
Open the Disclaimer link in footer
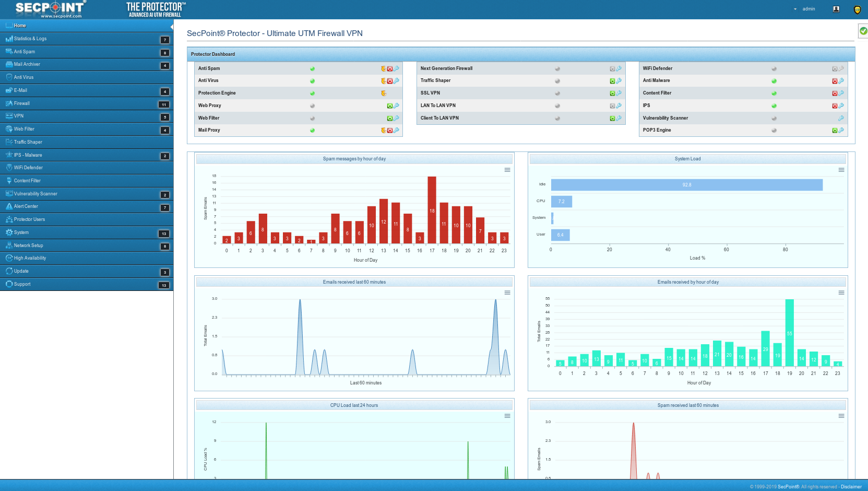851,487
